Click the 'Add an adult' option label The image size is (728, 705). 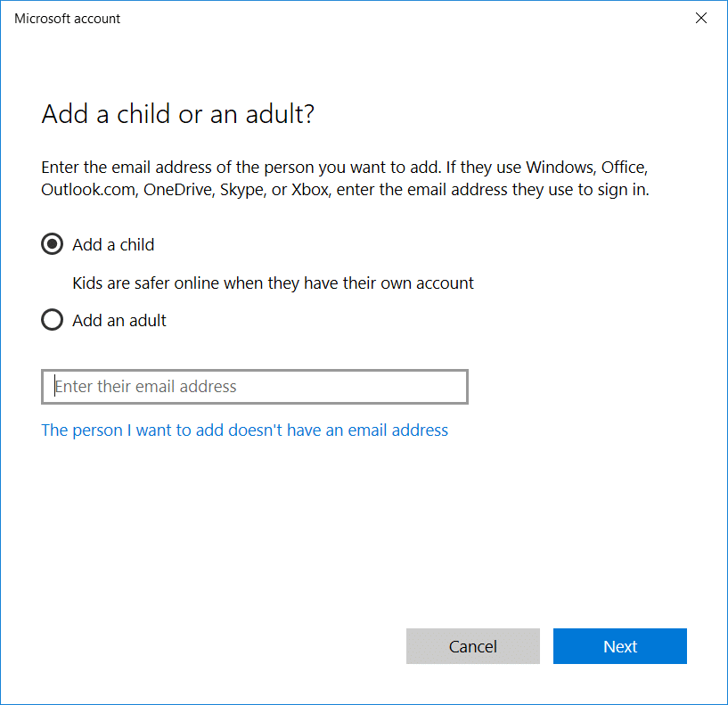119,320
